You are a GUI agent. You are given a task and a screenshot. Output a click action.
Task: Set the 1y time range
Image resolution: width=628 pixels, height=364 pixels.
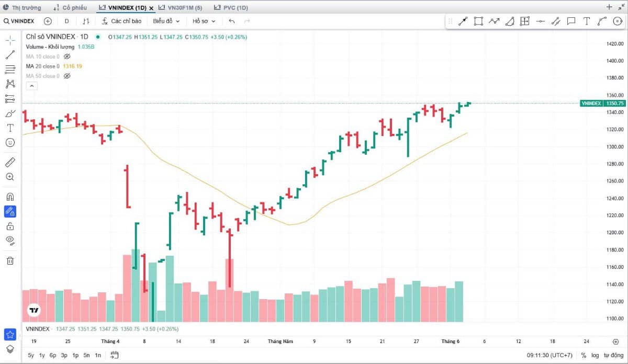42,355
